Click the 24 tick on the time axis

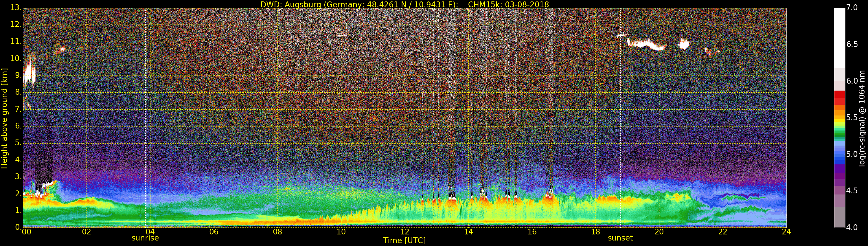coord(786,232)
